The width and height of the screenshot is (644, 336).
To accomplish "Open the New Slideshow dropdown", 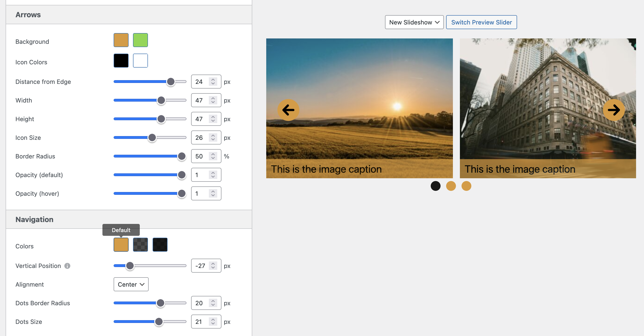I will tap(414, 22).
